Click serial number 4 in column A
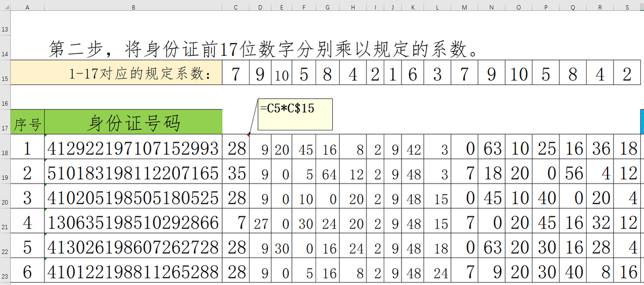The image size is (644, 285). coord(27,221)
